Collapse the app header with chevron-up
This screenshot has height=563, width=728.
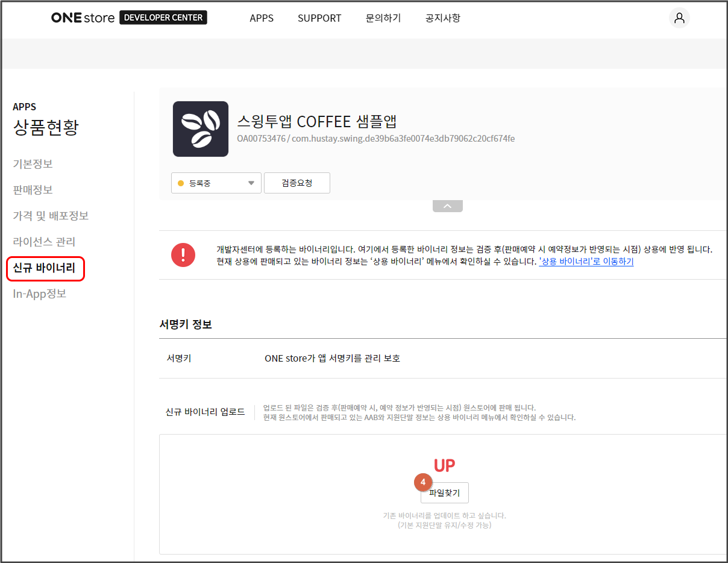(x=447, y=206)
